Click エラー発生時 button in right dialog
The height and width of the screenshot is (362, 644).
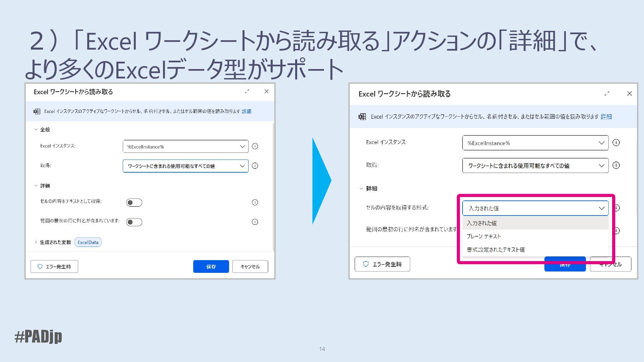[x=382, y=264]
